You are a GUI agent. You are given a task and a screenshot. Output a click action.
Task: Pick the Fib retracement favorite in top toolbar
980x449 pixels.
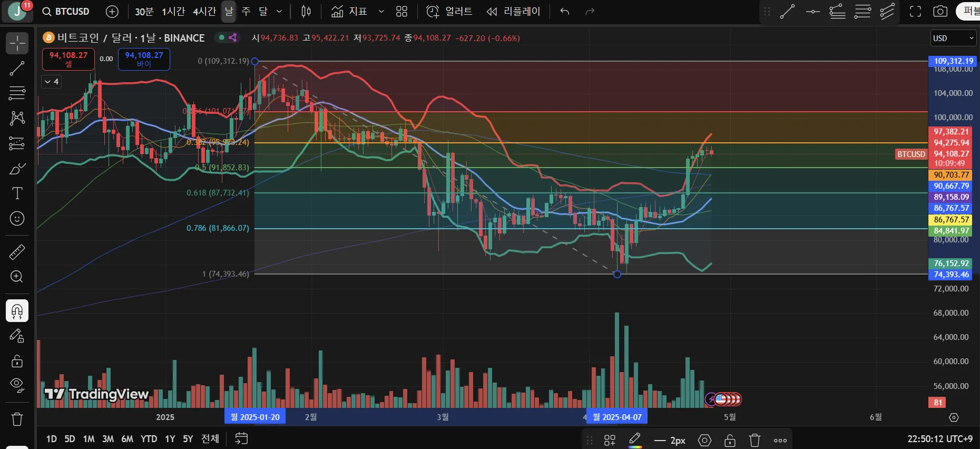tap(863, 12)
